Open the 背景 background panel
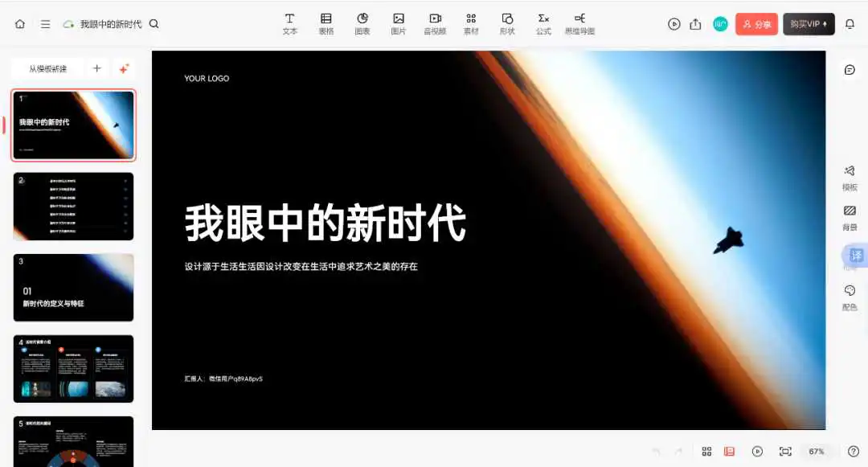868x467 pixels. [x=850, y=218]
